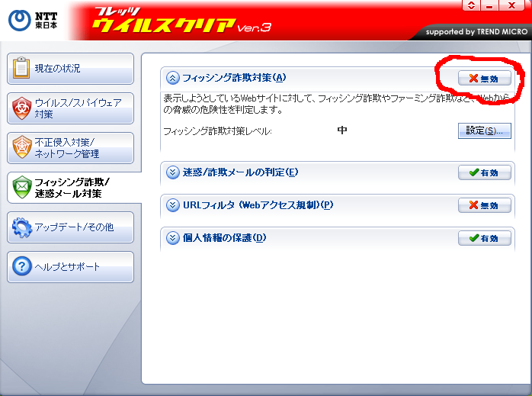Click the red biohazard shield icon
This screenshot has height=396, width=532.
click(21, 108)
